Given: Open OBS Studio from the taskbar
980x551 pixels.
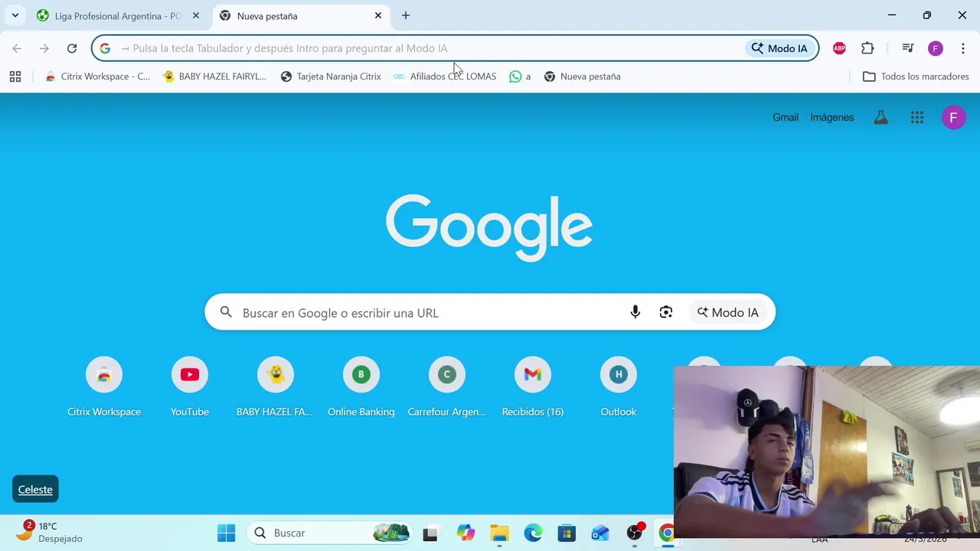Looking at the screenshot, I should click(x=635, y=533).
